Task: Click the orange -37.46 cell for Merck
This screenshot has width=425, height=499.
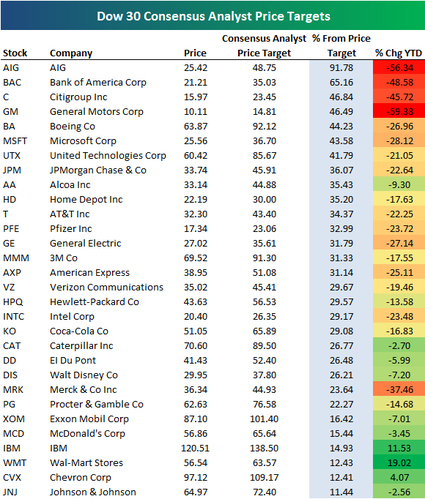Action: tap(399, 390)
